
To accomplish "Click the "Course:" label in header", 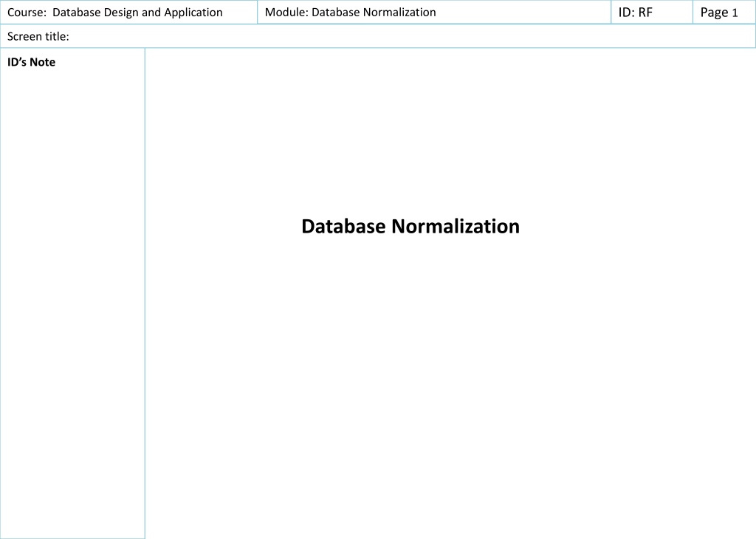I will pos(27,13).
